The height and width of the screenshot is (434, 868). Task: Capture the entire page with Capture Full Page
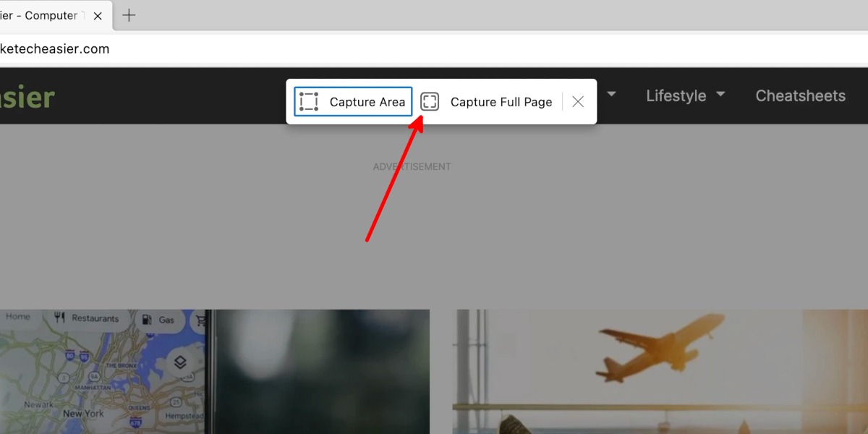click(x=487, y=101)
